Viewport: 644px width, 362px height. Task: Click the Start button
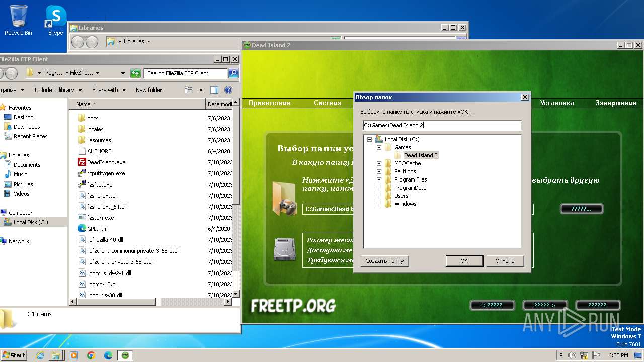[14, 355]
